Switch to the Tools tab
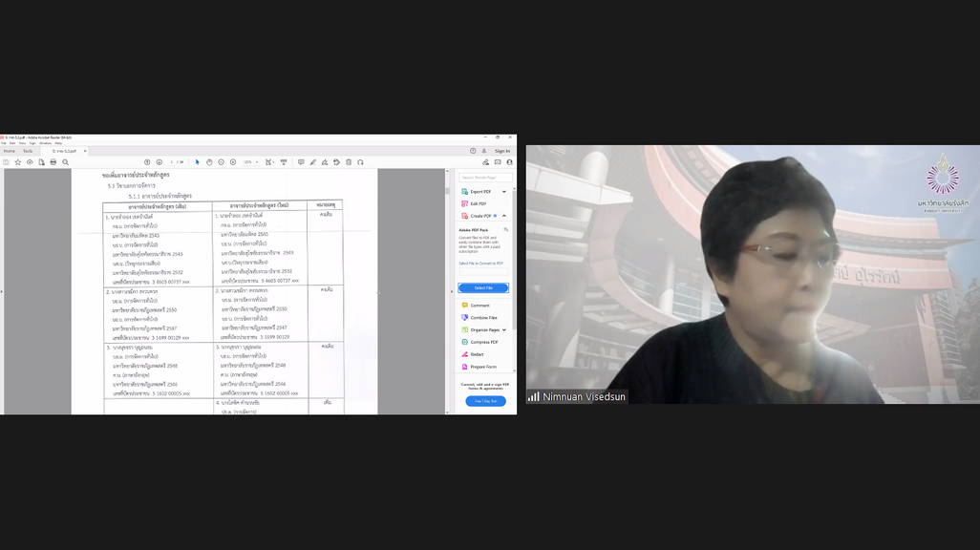 coord(28,151)
